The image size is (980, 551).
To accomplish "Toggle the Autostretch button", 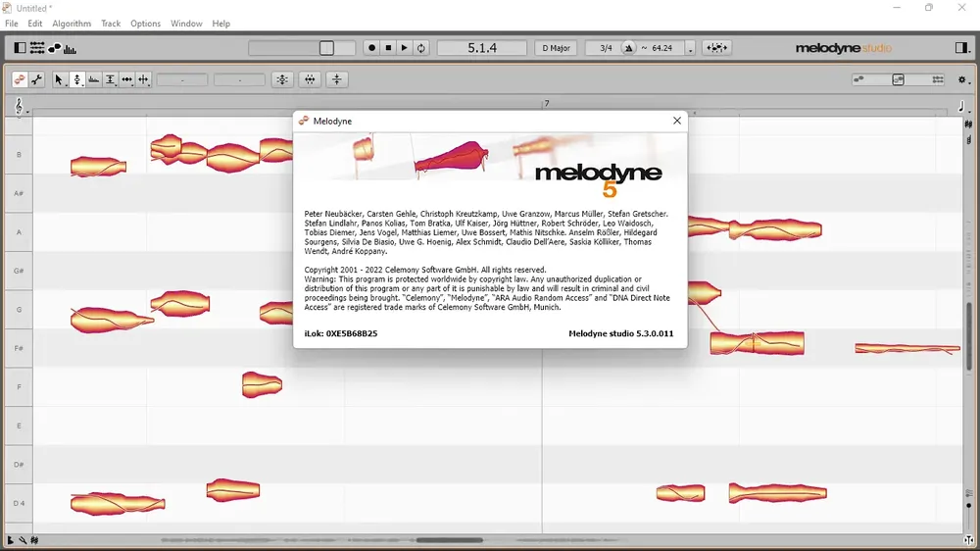I will (716, 47).
